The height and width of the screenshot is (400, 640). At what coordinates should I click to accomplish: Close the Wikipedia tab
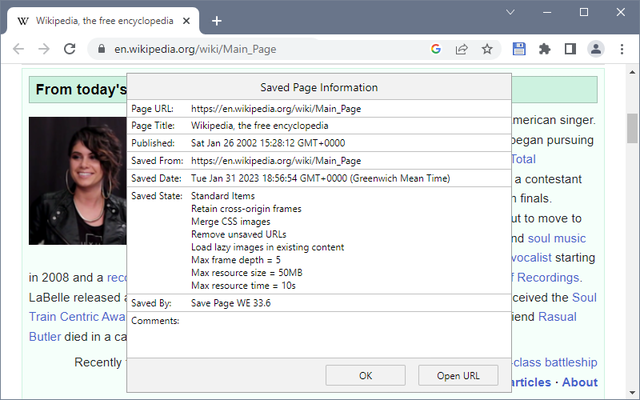point(186,21)
